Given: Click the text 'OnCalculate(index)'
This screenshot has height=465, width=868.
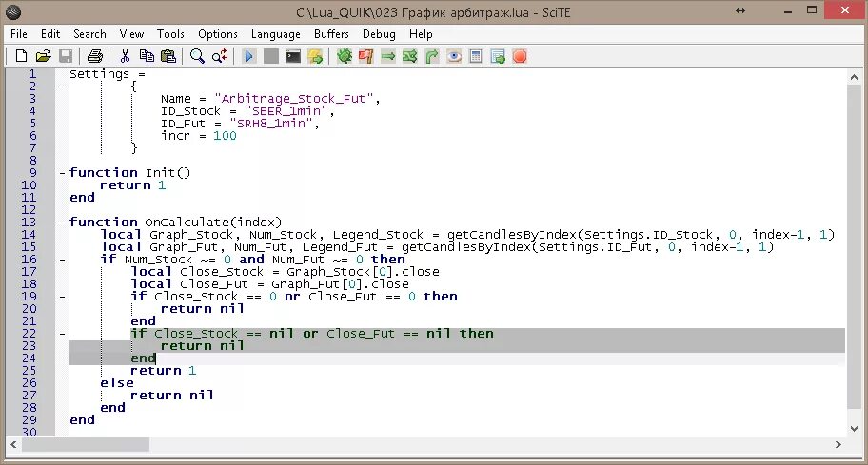Looking at the screenshot, I should 213,223.
